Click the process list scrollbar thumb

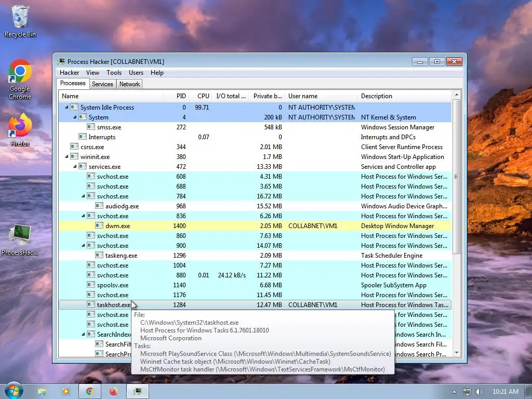coord(456,177)
